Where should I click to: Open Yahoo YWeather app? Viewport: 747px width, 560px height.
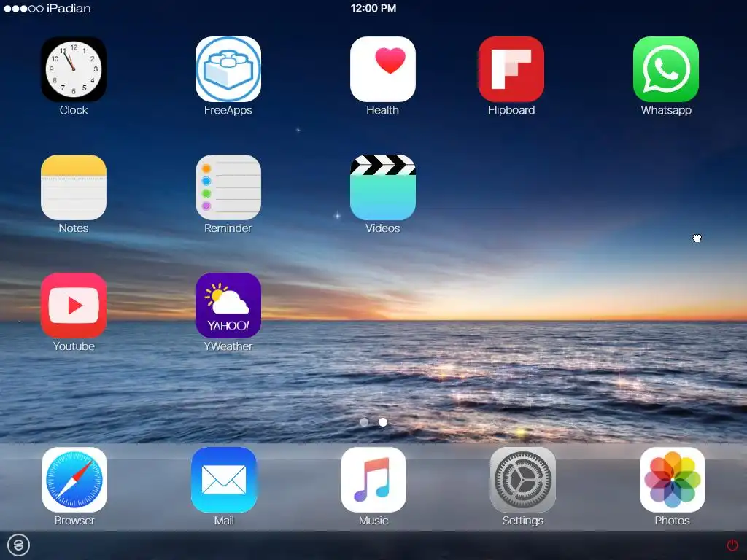[228, 306]
